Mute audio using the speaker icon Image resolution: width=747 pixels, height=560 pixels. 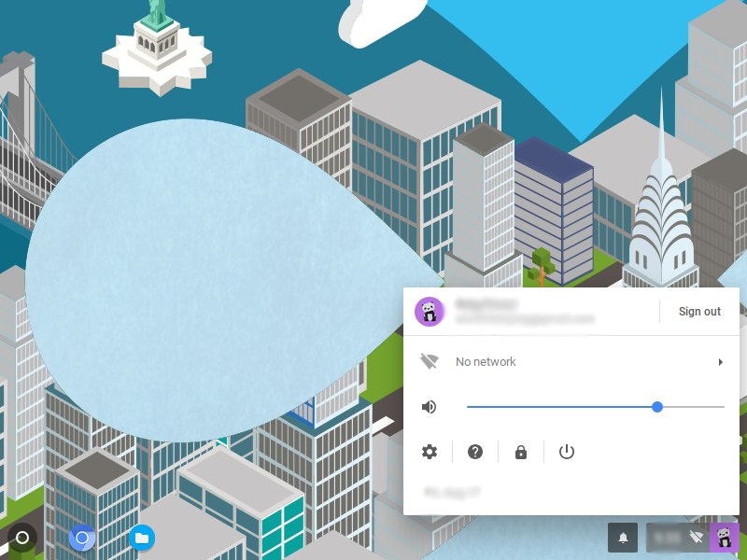tap(430, 407)
